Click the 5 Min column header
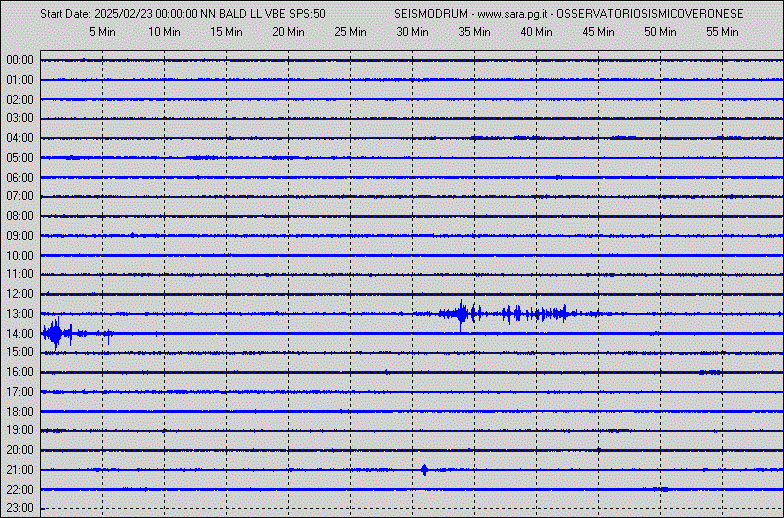This screenshot has height=518, width=784. pyautogui.click(x=102, y=32)
